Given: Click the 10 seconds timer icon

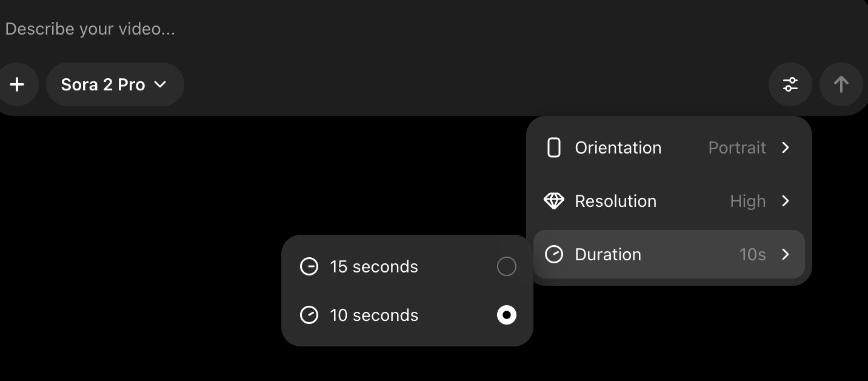Looking at the screenshot, I should (x=309, y=315).
